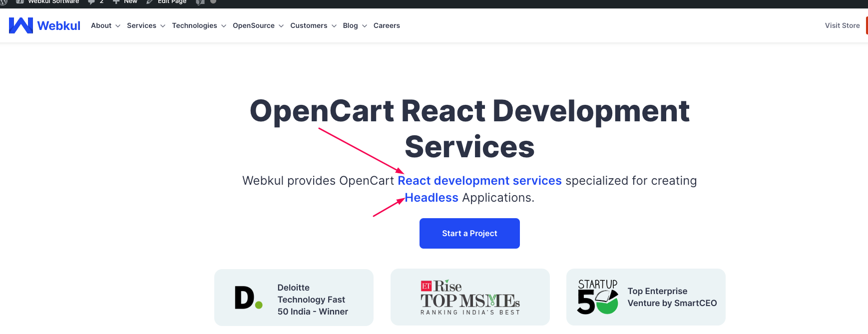Expand the Technologies dropdown menu
Screen dimensions: 868x334
(x=199, y=25)
